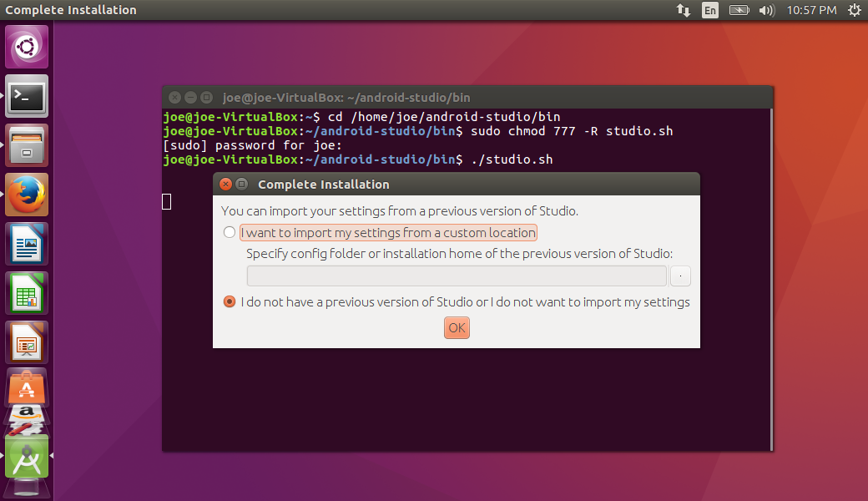Open the Ubuntu Dash search launcher

click(27, 47)
